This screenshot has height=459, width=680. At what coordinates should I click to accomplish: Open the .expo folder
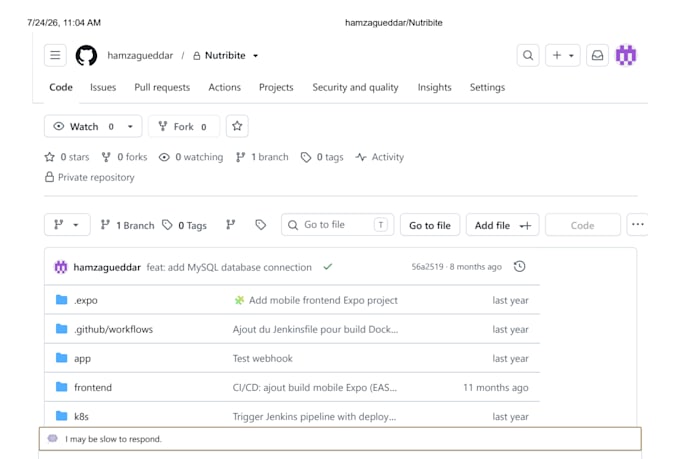point(85,300)
